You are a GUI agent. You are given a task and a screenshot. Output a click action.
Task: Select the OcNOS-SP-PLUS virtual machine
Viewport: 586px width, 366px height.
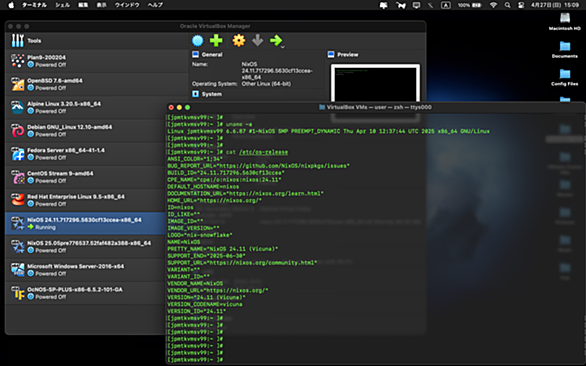pyautogui.click(x=87, y=293)
